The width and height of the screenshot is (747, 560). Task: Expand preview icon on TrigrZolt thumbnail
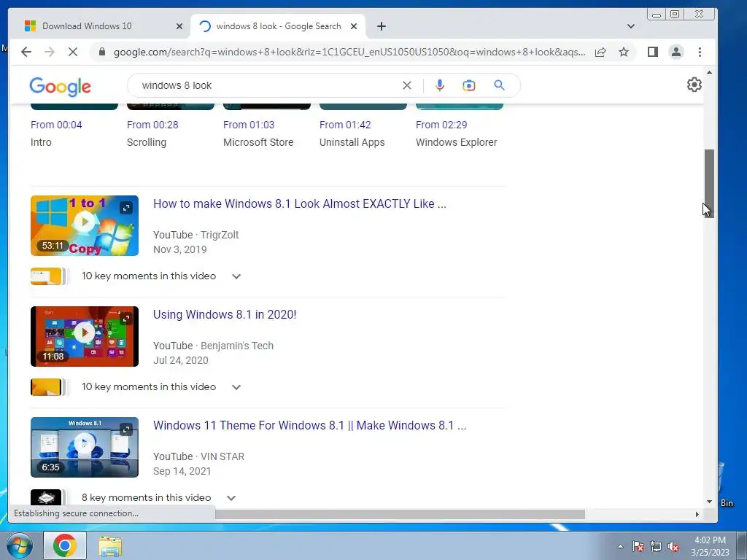[126, 208]
